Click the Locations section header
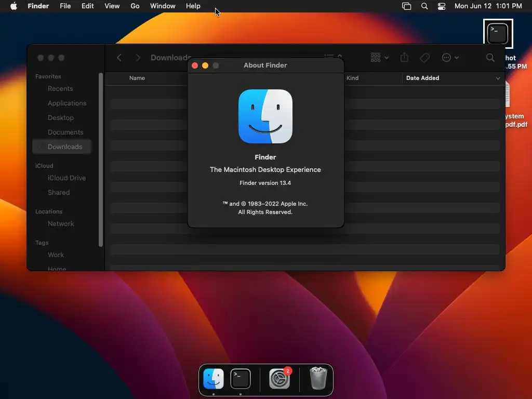Viewport: 532px width, 399px height. click(x=49, y=211)
